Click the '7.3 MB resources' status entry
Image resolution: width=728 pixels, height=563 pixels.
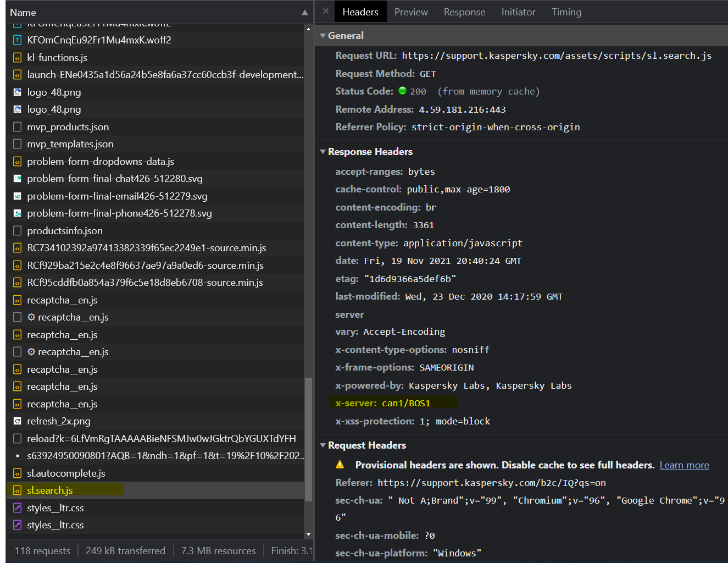coord(219,551)
